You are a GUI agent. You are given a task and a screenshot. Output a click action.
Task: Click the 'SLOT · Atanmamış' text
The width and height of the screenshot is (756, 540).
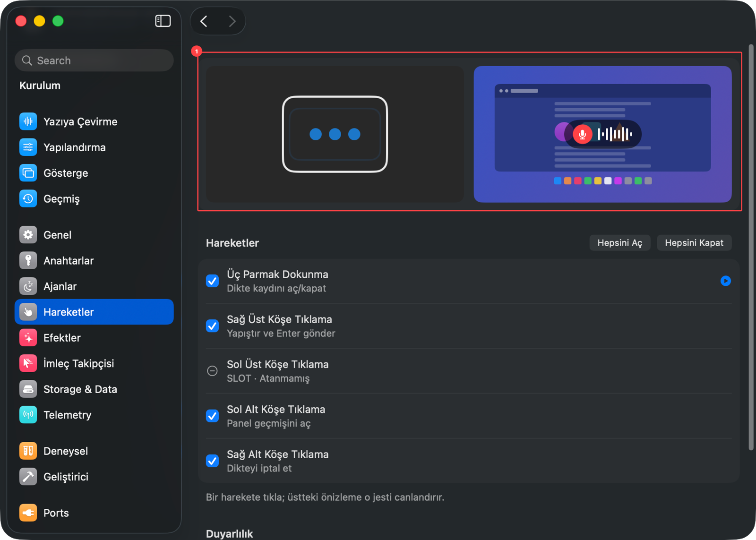tap(268, 378)
